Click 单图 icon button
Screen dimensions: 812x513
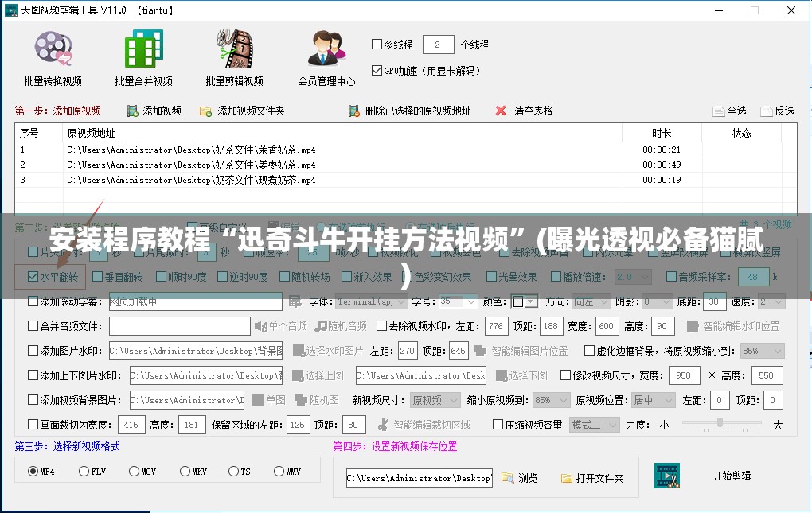click(258, 400)
